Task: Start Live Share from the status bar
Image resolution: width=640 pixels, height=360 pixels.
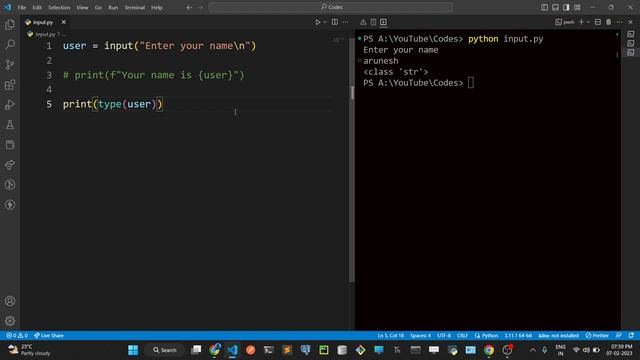Action: tap(49, 336)
